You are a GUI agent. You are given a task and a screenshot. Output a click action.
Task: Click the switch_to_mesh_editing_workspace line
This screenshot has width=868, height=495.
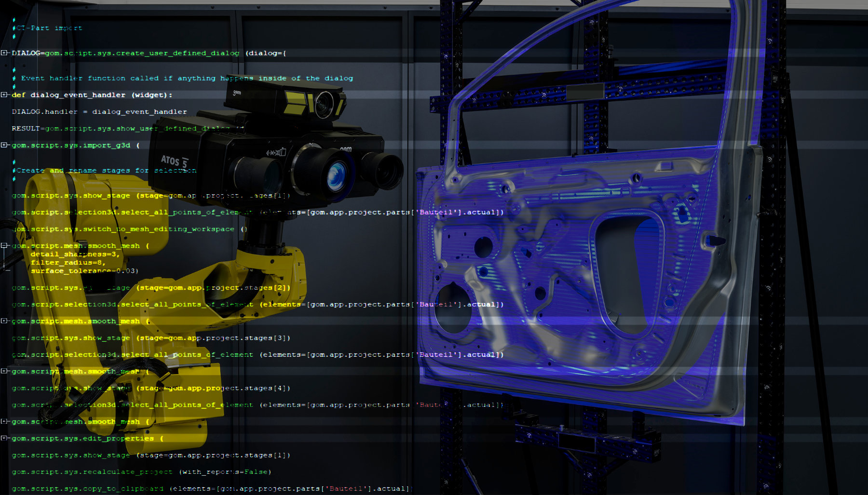129,229
